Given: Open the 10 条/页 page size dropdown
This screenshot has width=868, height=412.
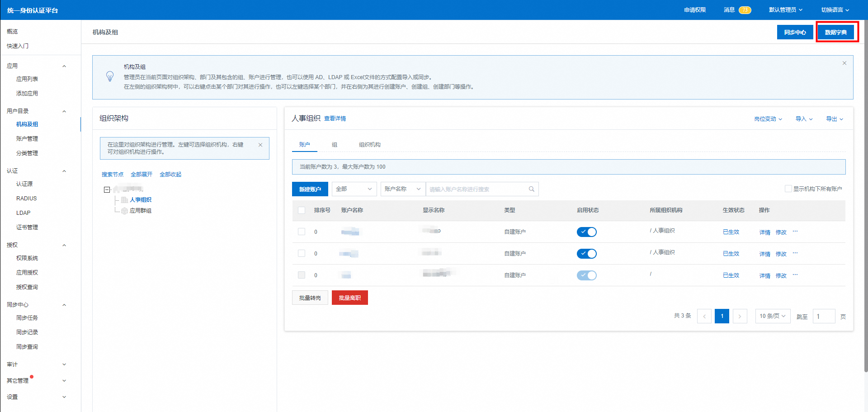Looking at the screenshot, I should tap(772, 316).
